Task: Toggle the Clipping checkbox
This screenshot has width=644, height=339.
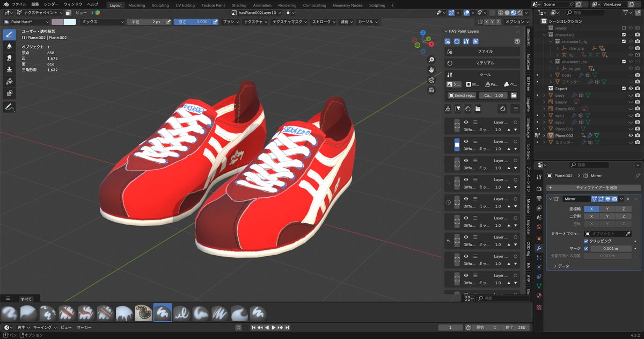Action: tap(586, 241)
